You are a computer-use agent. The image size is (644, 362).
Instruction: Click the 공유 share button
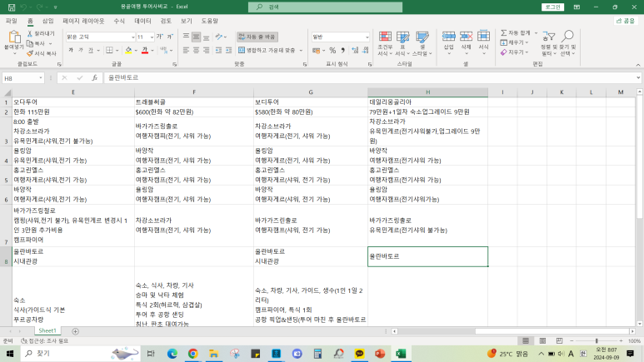pyautogui.click(x=626, y=21)
